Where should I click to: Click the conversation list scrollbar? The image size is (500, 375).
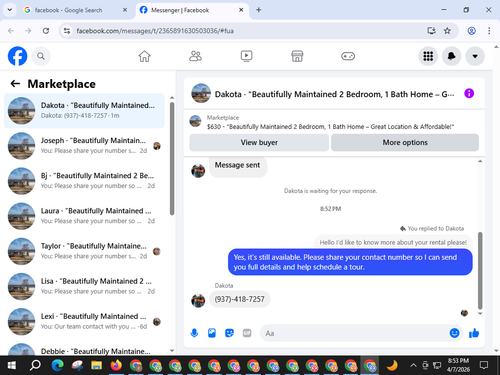pyautogui.click(x=172, y=159)
